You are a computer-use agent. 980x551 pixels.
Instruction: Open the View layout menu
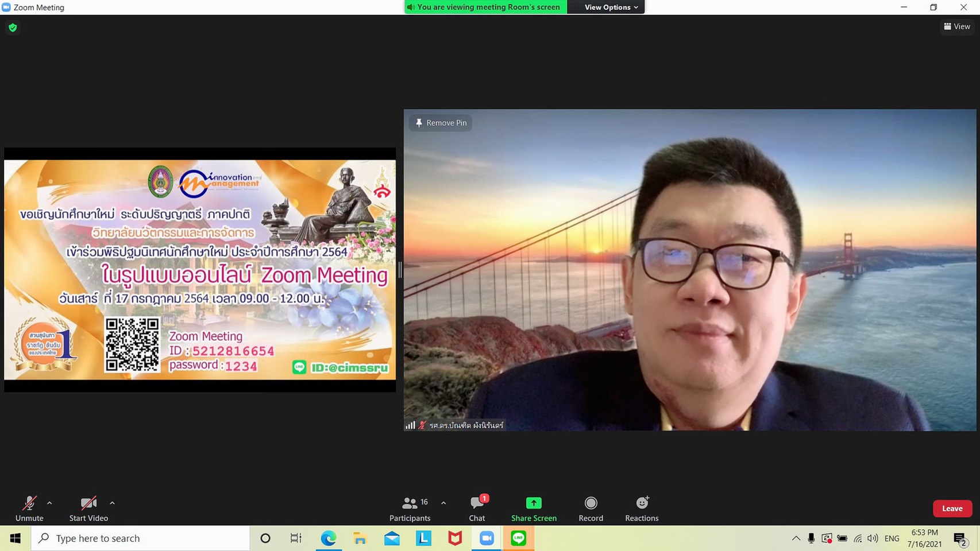(x=957, y=26)
